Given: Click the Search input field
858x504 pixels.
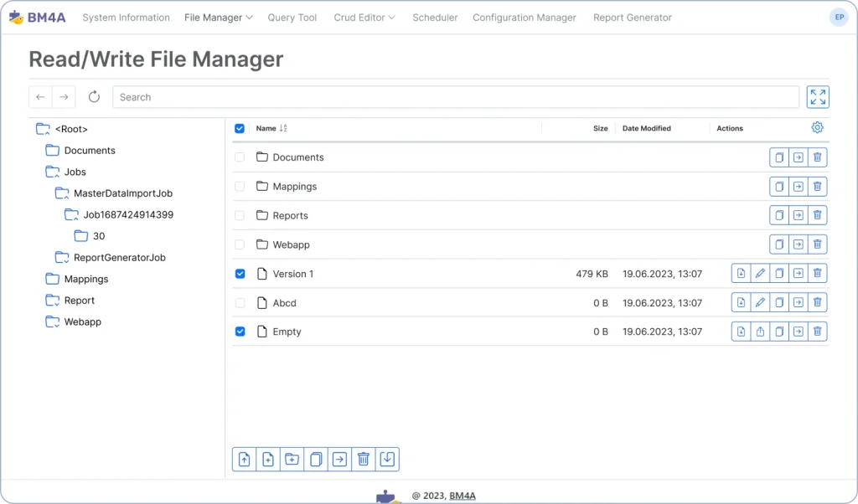Looking at the screenshot, I should tap(456, 97).
